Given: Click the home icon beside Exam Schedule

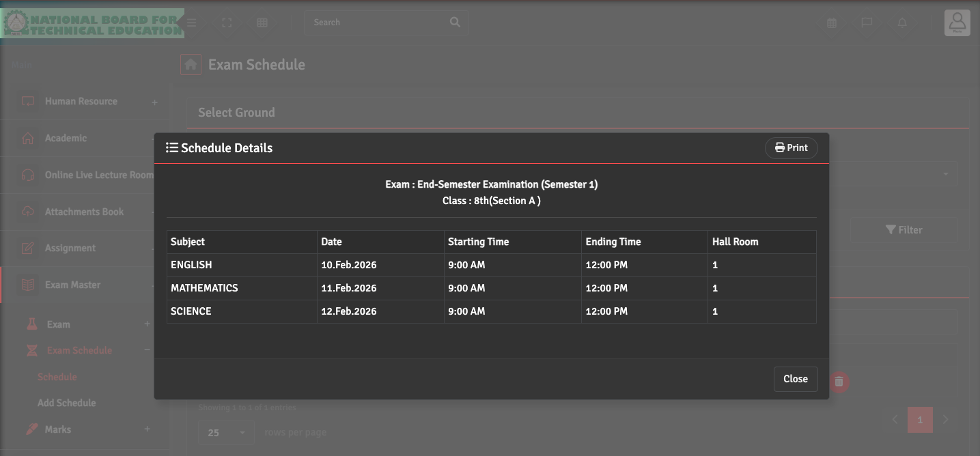Looking at the screenshot, I should 191,65.
